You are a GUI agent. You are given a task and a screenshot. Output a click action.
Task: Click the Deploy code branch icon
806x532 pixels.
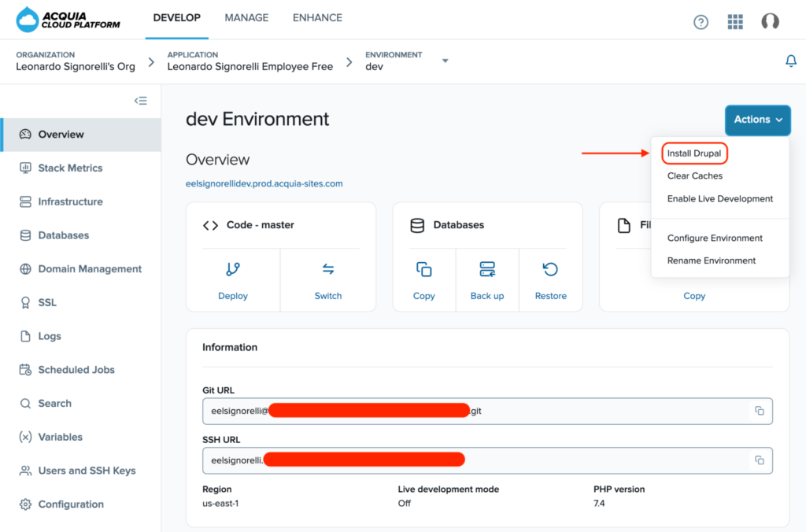tap(233, 269)
